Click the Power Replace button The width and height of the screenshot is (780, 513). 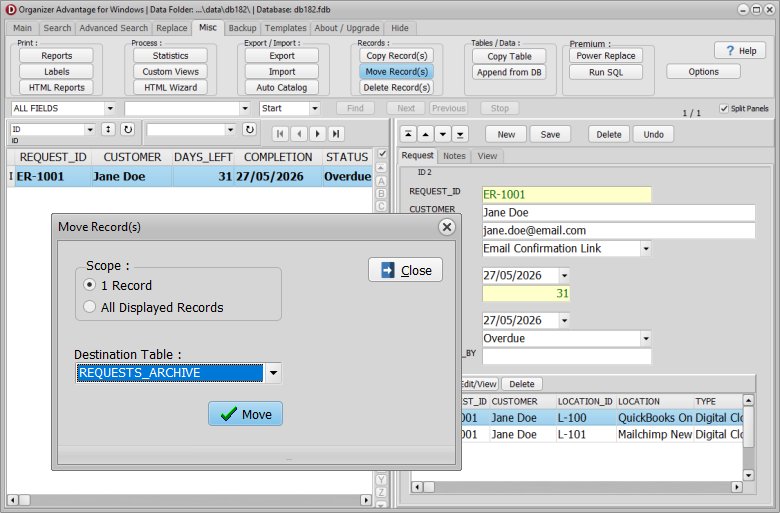point(605,56)
